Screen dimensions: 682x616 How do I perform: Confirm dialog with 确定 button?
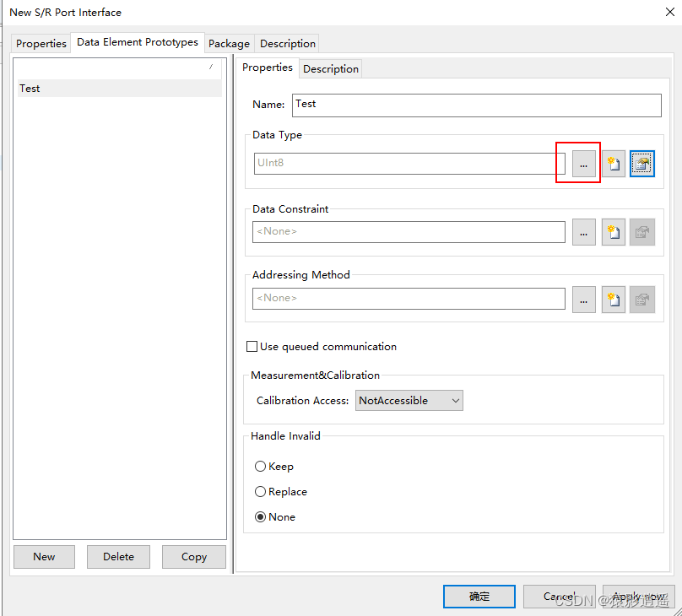[x=479, y=597]
